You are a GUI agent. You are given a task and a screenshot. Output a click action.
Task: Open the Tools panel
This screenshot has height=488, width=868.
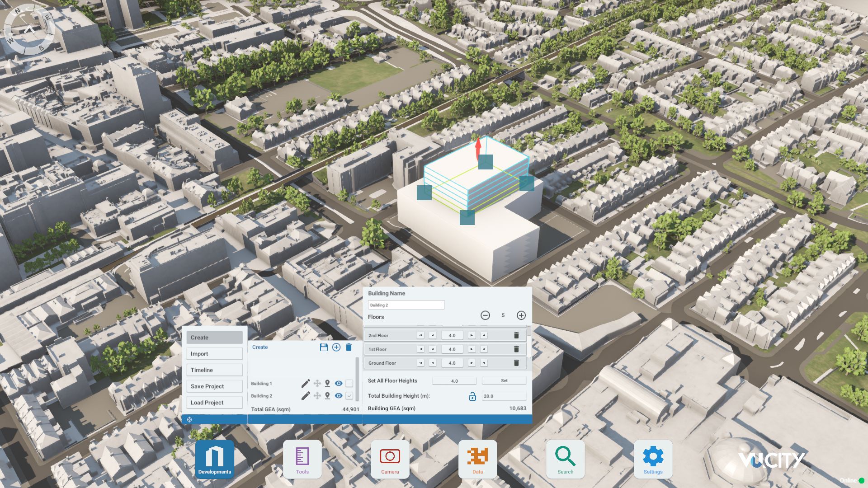point(302,459)
